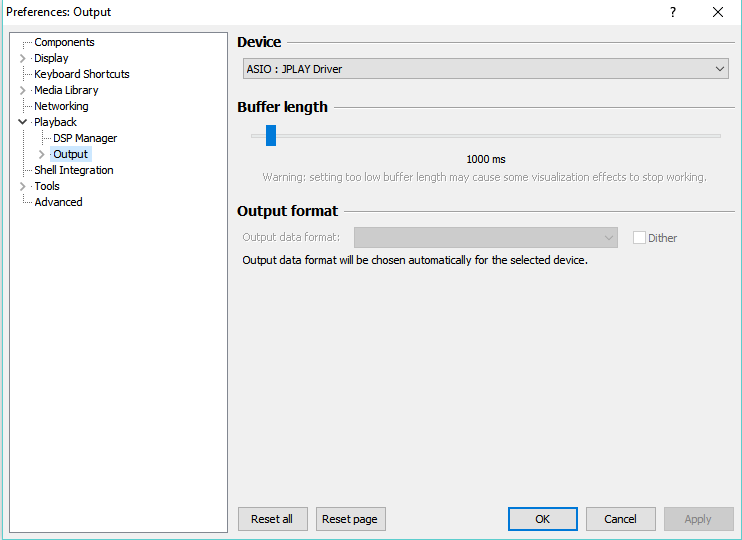Open the Shell Integration page

(73, 170)
